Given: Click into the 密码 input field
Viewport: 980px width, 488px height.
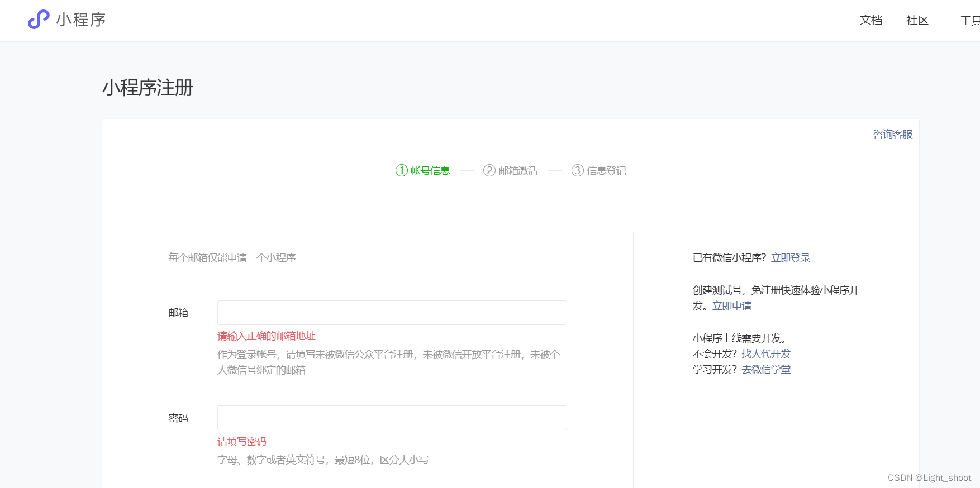Looking at the screenshot, I should 392,418.
